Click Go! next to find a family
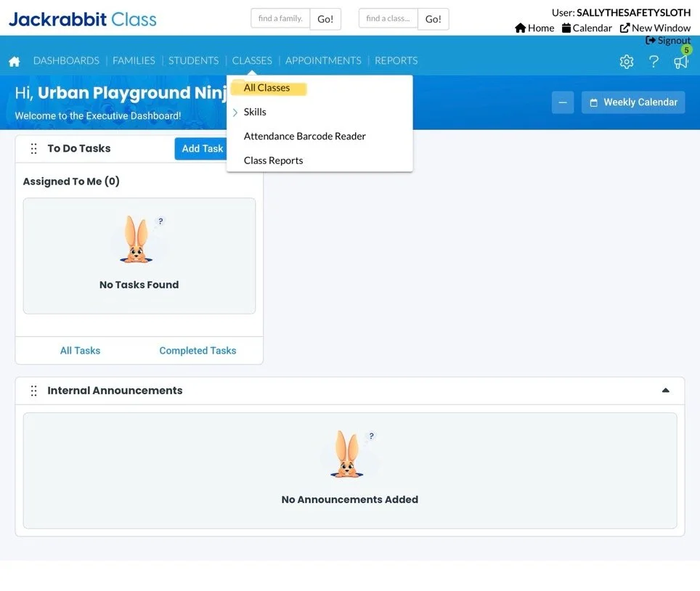 (325, 19)
